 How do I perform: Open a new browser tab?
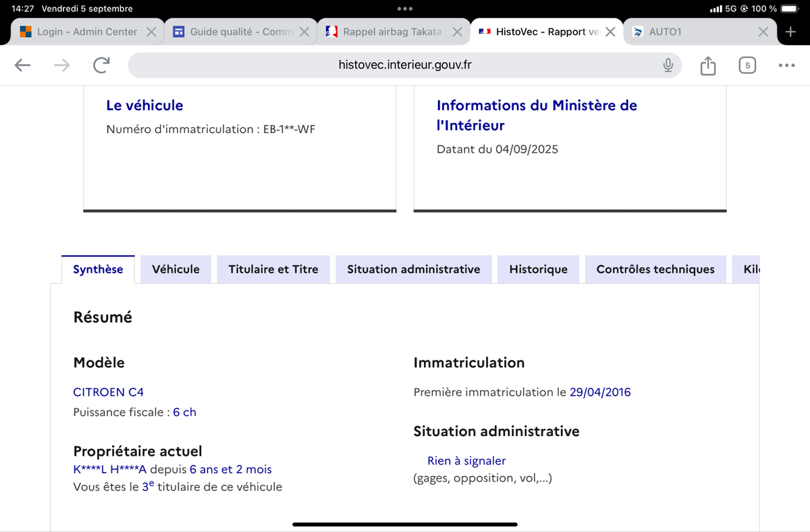pyautogui.click(x=791, y=32)
